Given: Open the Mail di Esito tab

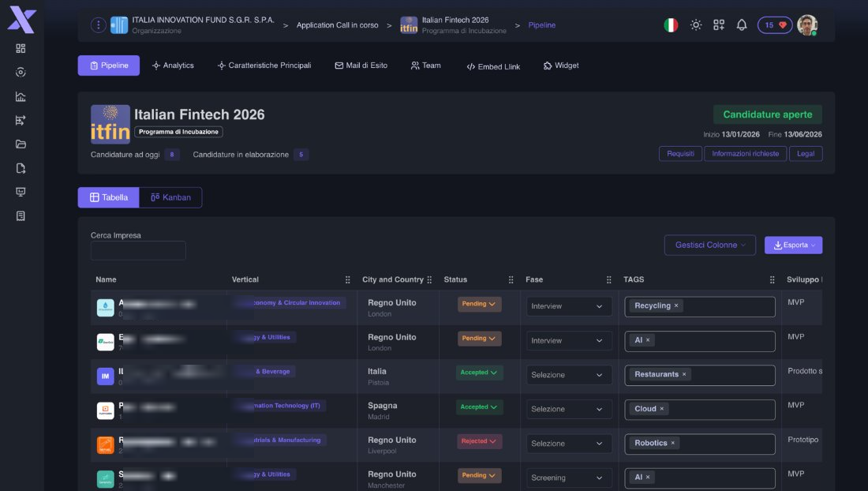Looking at the screenshot, I should coord(361,66).
